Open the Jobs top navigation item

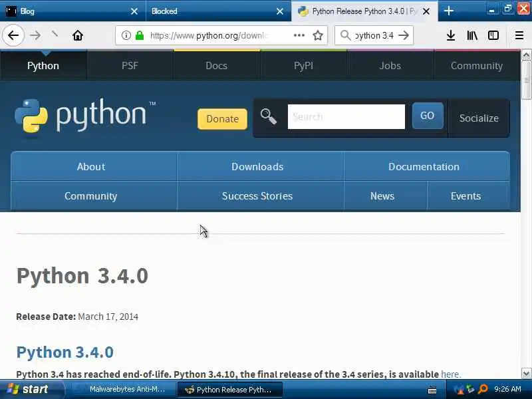pos(390,65)
